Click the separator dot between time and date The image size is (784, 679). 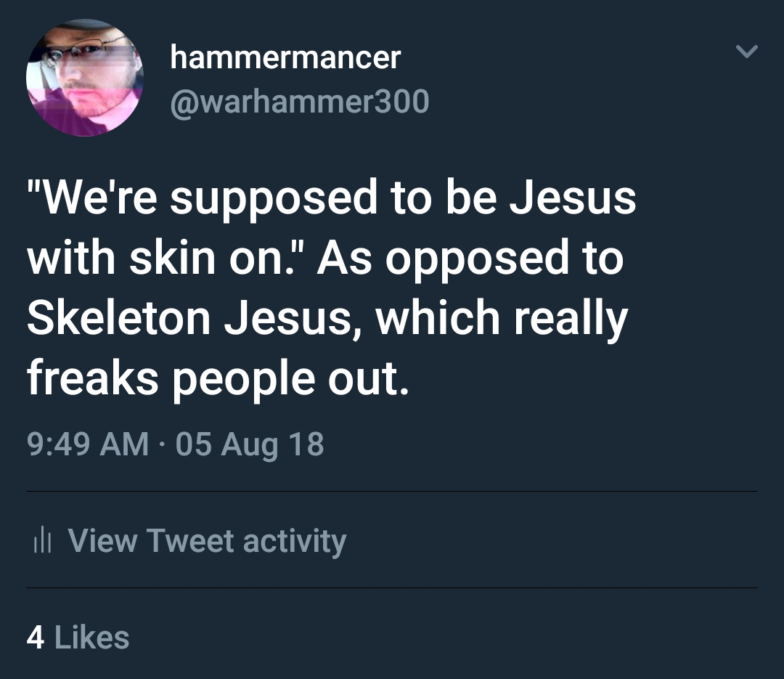coord(161,444)
